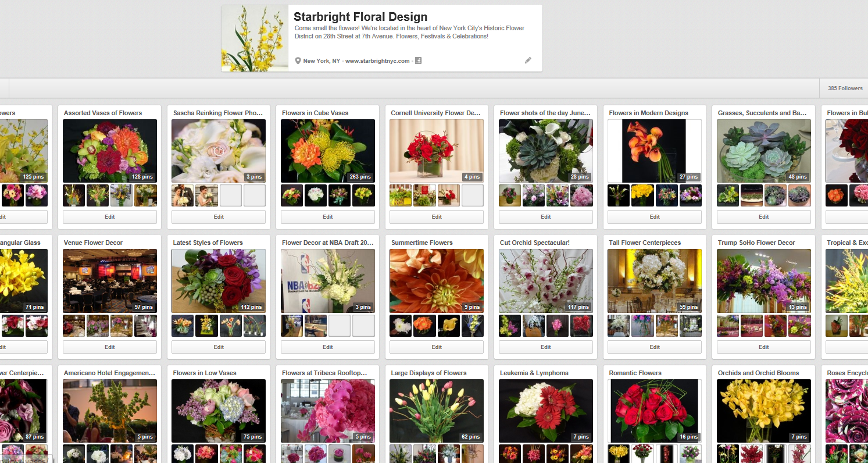Open the www.starbrightnyc.com website link

pos(377,61)
